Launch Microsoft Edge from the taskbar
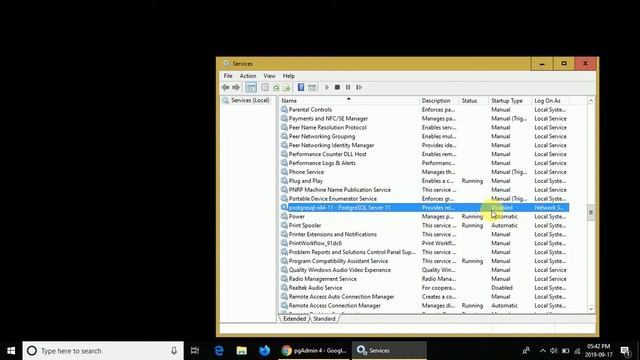The image size is (640, 360). (219, 351)
